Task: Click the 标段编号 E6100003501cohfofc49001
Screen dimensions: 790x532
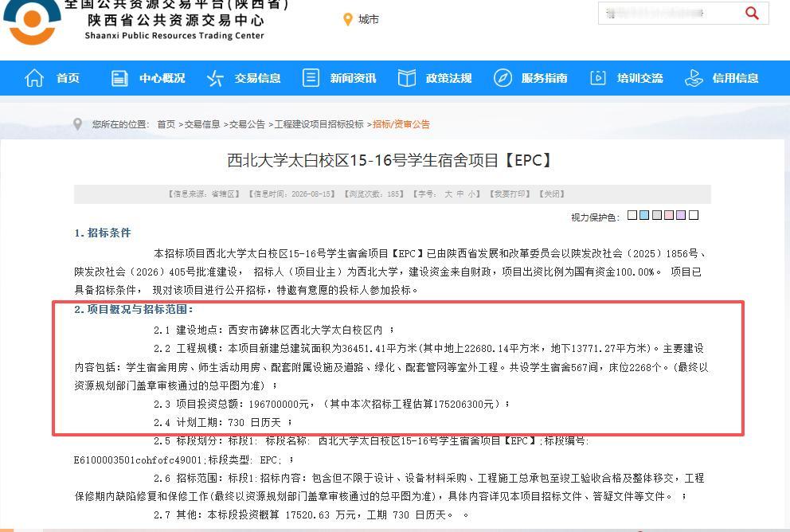Action: point(138,460)
